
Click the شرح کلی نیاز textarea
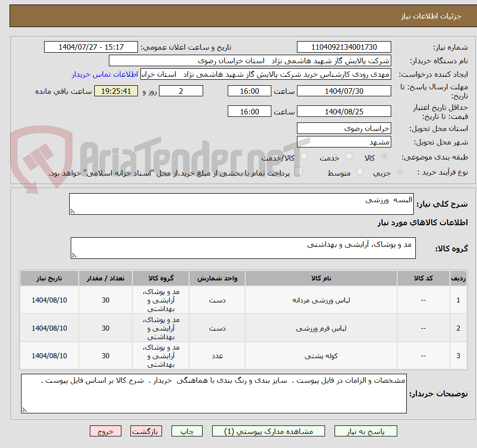click(x=241, y=204)
